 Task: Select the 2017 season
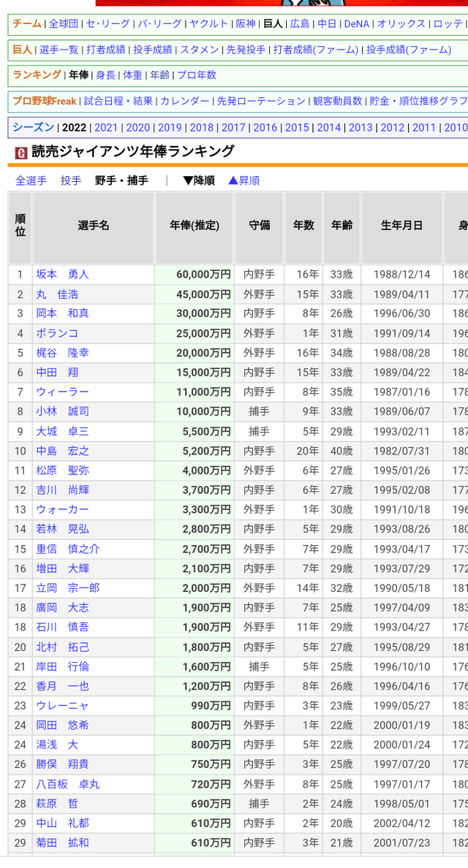coord(233,128)
